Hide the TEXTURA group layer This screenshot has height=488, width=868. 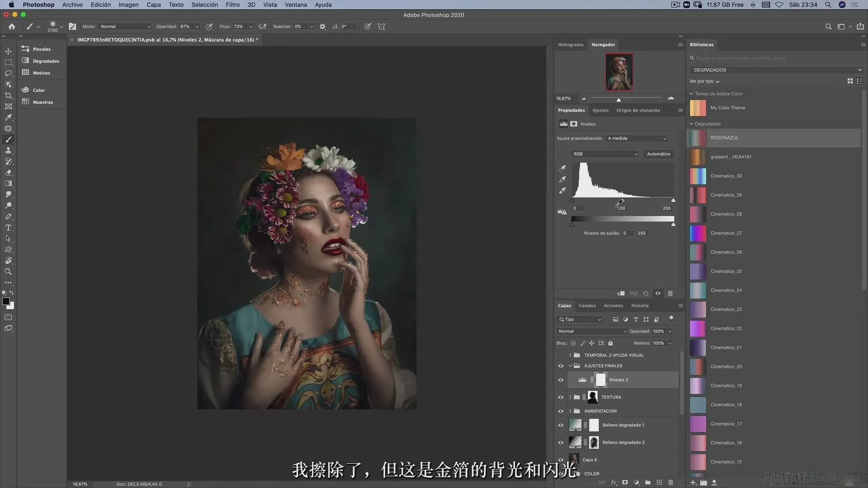(x=561, y=397)
